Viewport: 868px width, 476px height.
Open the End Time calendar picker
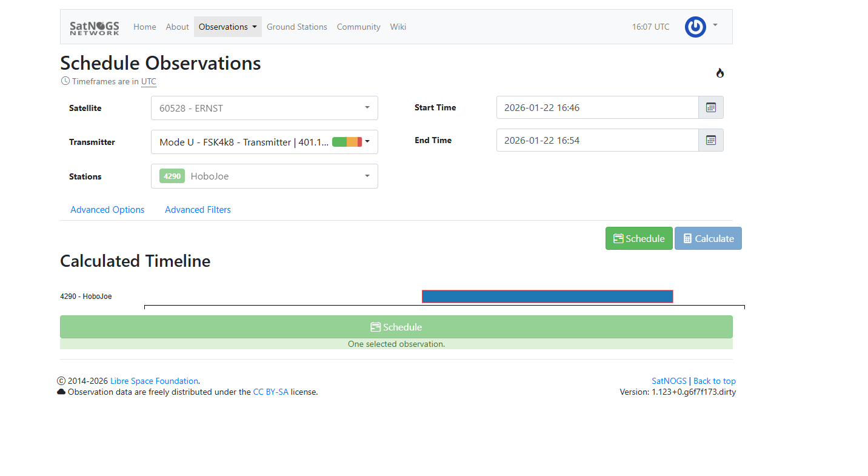click(x=711, y=140)
